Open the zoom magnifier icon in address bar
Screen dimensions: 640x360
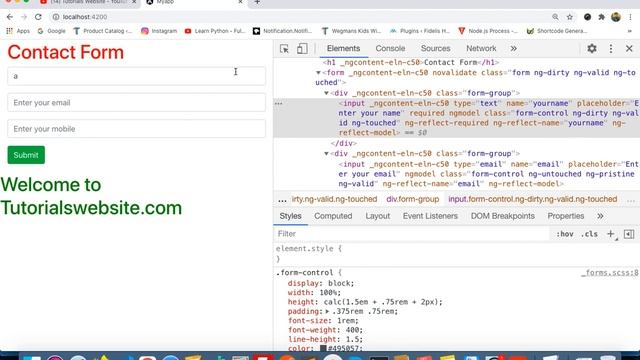555,17
